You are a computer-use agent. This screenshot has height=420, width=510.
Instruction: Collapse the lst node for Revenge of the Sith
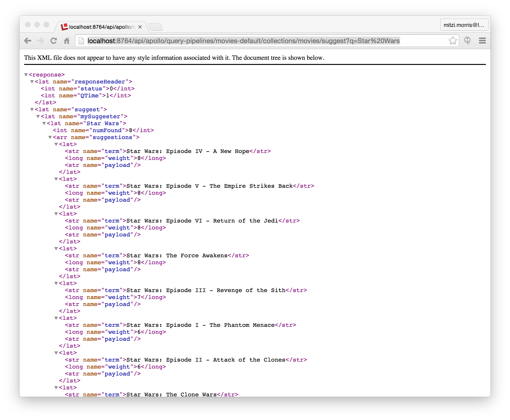56,283
